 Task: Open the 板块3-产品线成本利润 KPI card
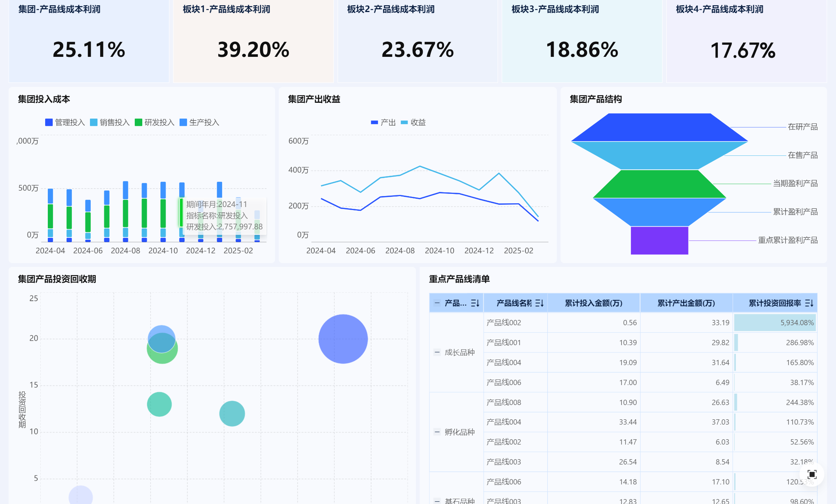click(582, 41)
